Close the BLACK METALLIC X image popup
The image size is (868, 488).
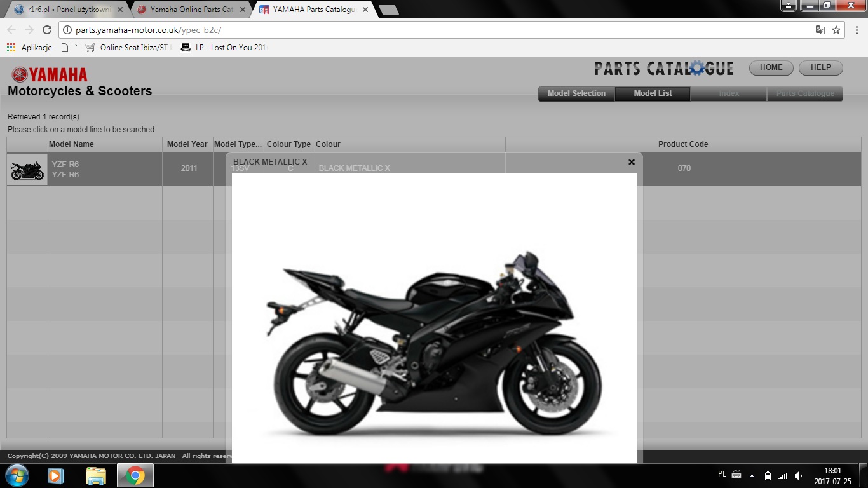point(631,162)
